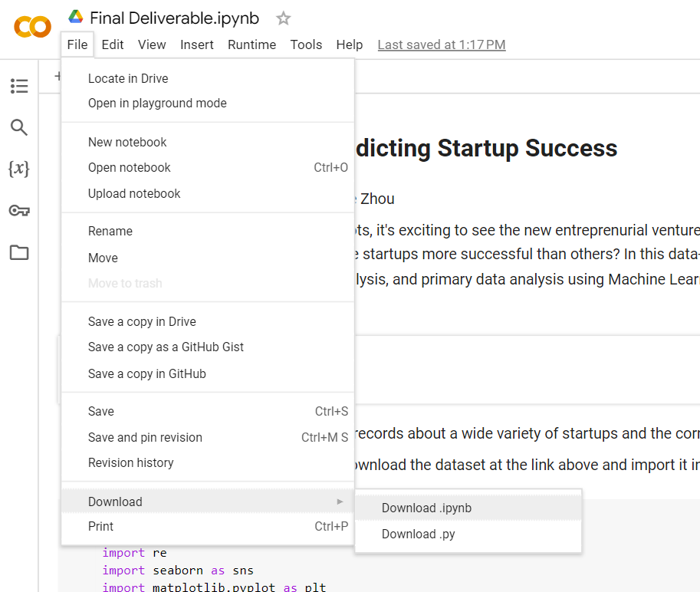Screen dimensions: 700x592
Task: Star the Final Deliverable notebook
Action: click(x=283, y=18)
